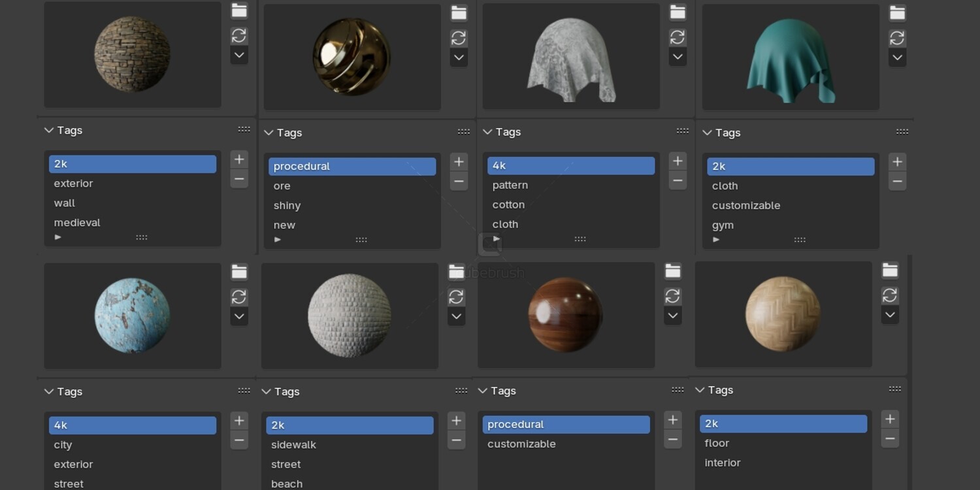Add a tag to the teal cloth material
This screenshot has width=980, height=490.
coord(897,162)
